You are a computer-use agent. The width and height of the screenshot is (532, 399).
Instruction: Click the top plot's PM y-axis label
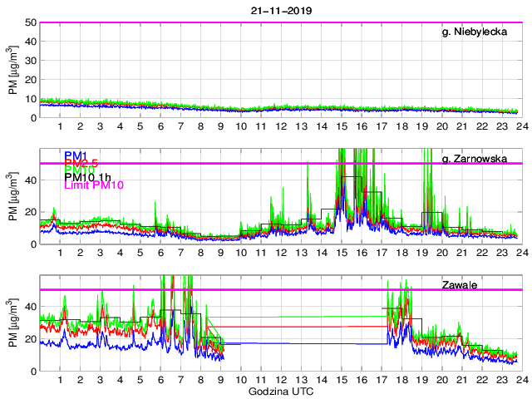13,70
